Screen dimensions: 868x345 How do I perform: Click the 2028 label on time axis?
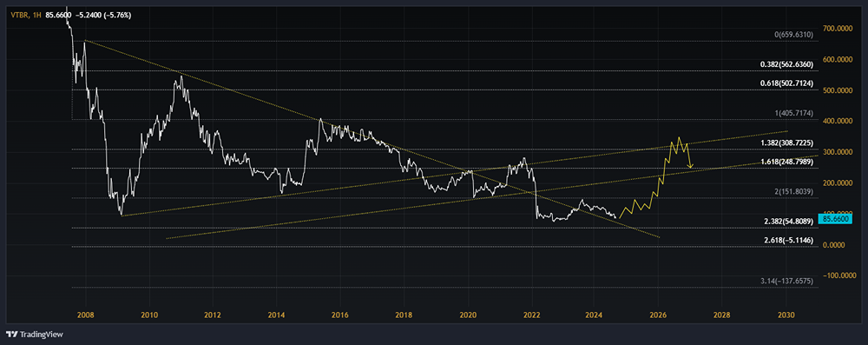[722, 315]
